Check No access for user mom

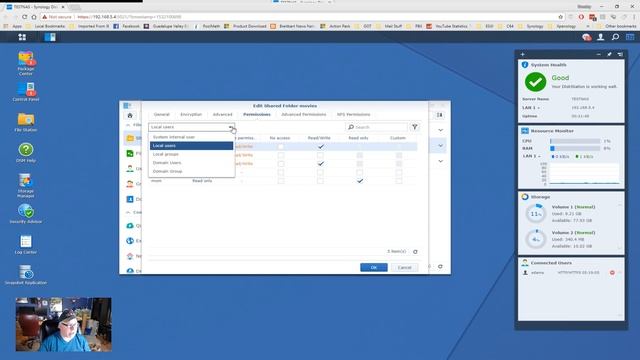tap(280, 180)
